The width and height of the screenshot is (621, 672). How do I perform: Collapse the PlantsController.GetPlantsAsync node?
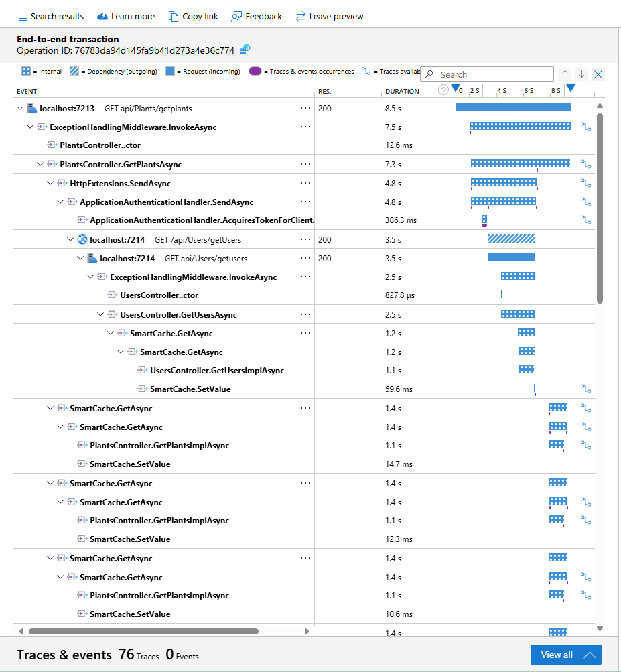click(x=40, y=164)
